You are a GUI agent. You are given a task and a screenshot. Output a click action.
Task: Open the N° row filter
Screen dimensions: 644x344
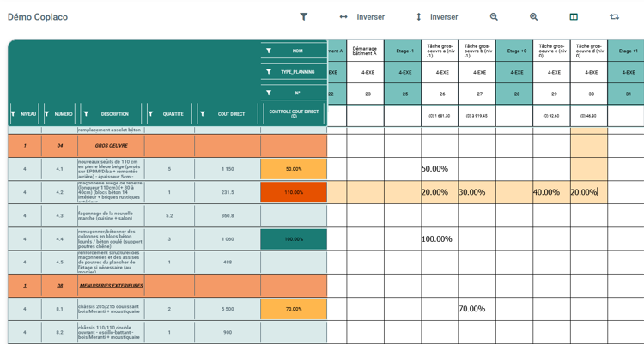tap(269, 93)
